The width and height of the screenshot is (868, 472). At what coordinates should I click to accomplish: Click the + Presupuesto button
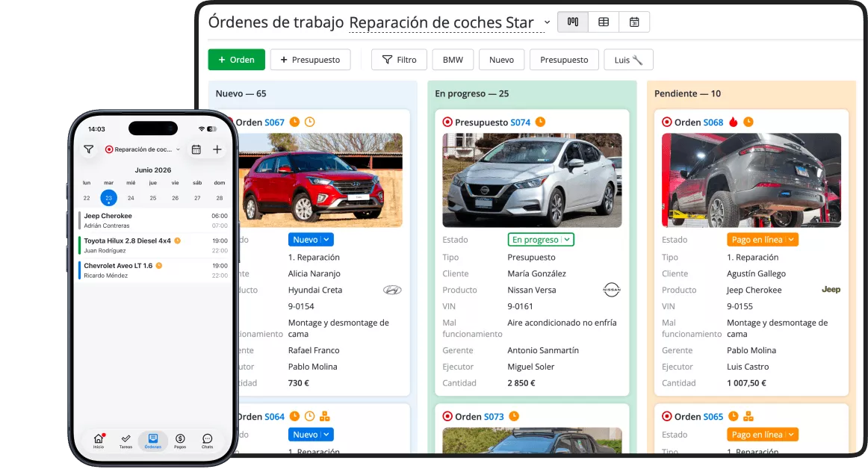coord(310,60)
